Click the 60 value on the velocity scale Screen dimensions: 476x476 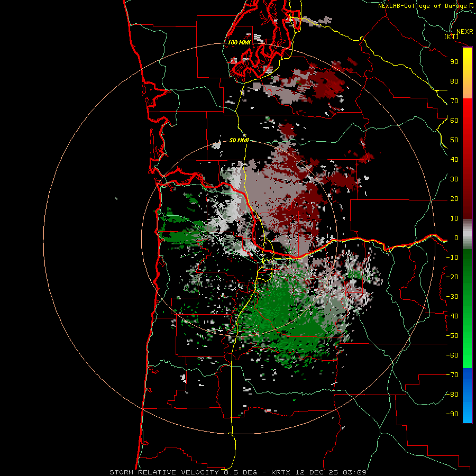(x=454, y=121)
